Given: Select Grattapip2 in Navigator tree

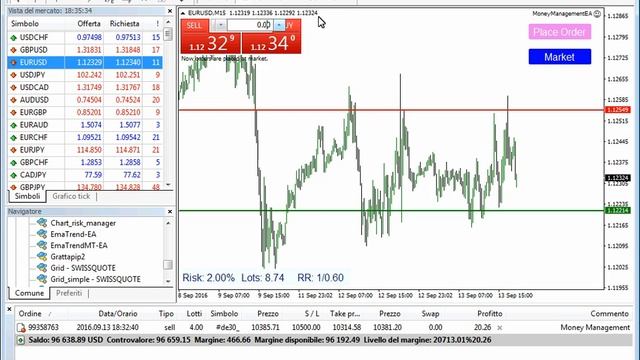Looking at the screenshot, I should 68,257.
